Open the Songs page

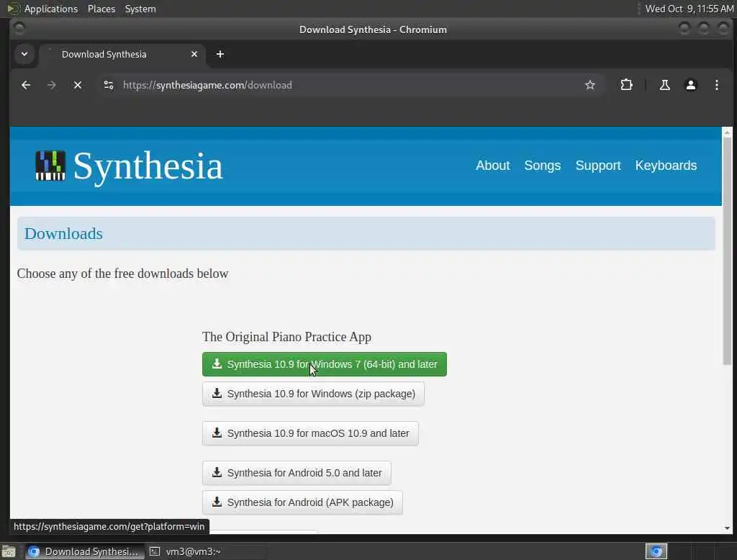click(543, 166)
